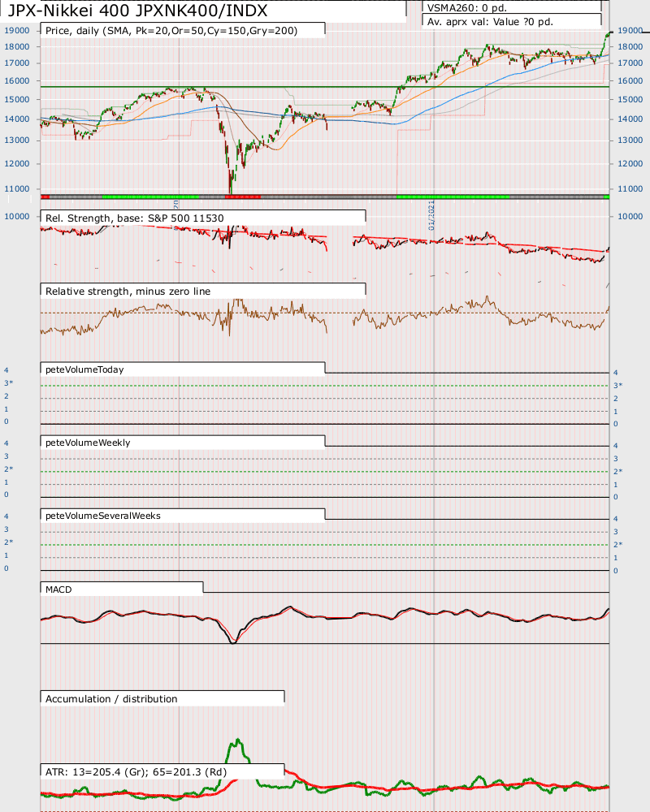
Task: Click the Price, daily SMA legend label
Action: [x=171, y=31]
